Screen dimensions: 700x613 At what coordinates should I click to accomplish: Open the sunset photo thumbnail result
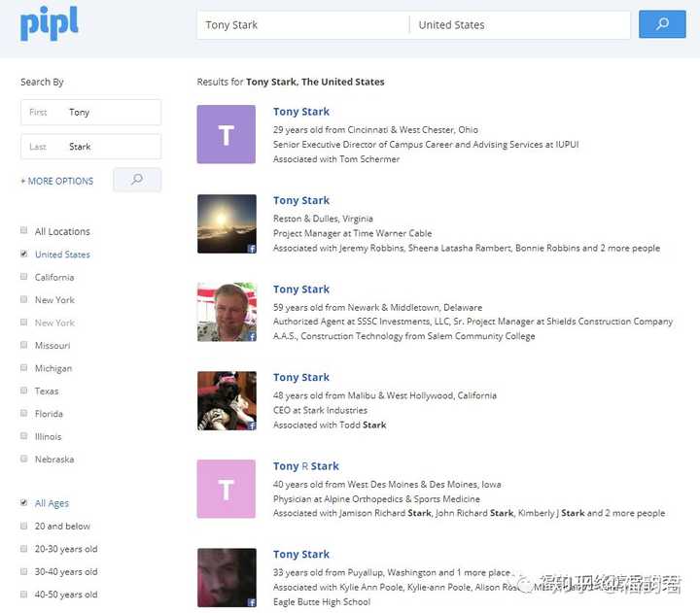(227, 224)
